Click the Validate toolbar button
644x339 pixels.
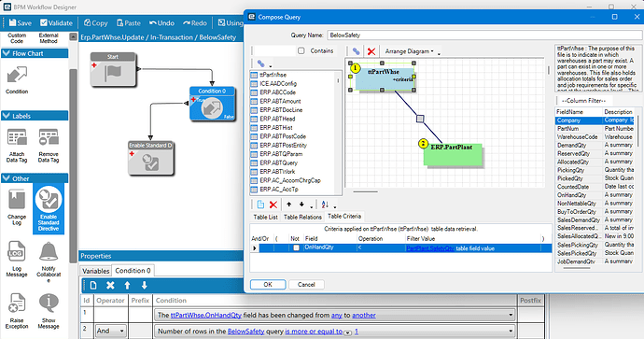point(56,23)
